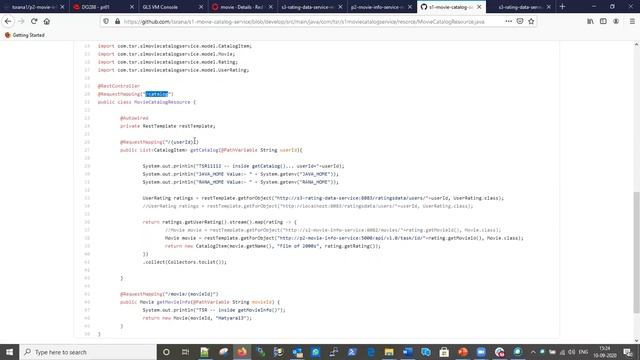Click import of model.CatalogItem line
Screen dimensions: 640x360
click(x=175, y=46)
